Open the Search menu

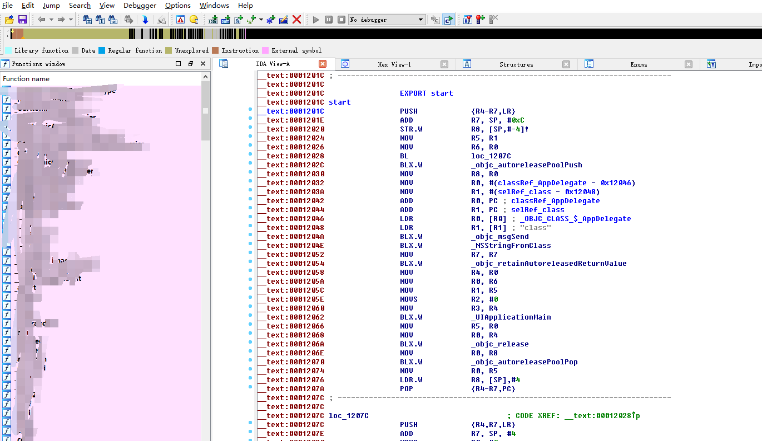point(79,5)
